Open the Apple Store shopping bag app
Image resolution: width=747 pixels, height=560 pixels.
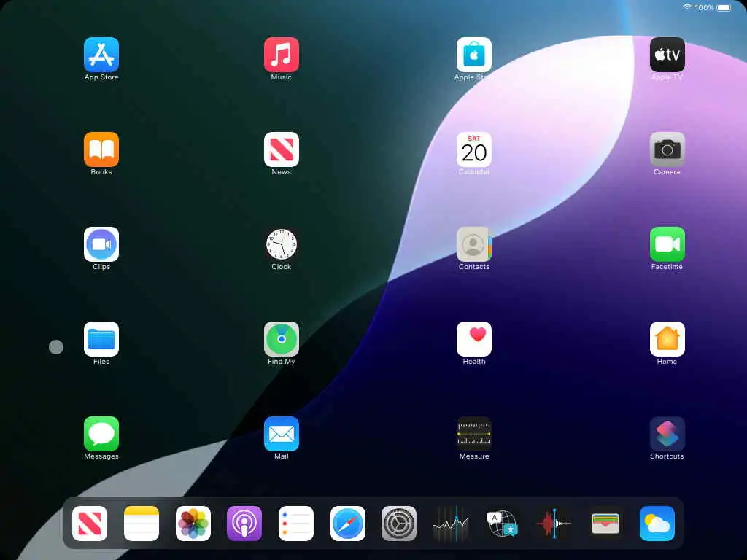coord(473,54)
